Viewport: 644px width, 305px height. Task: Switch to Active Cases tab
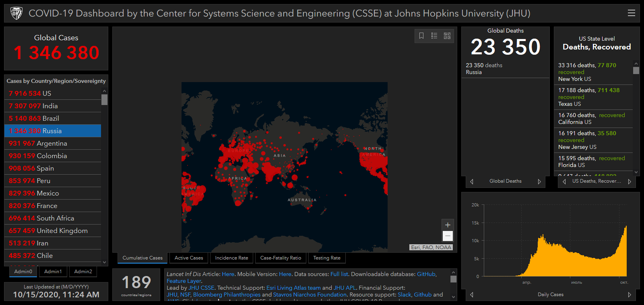(x=189, y=258)
